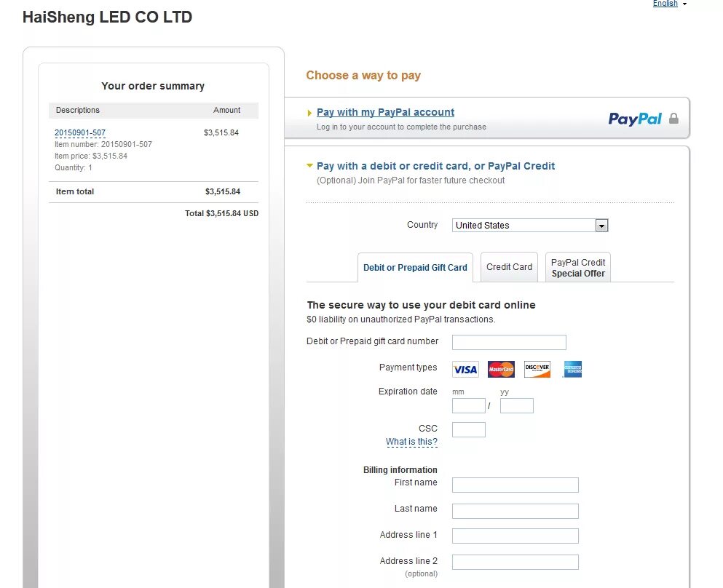The width and height of the screenshot is (723, 588).
Task: Focus the CSC code field
Action: [468, 429]
